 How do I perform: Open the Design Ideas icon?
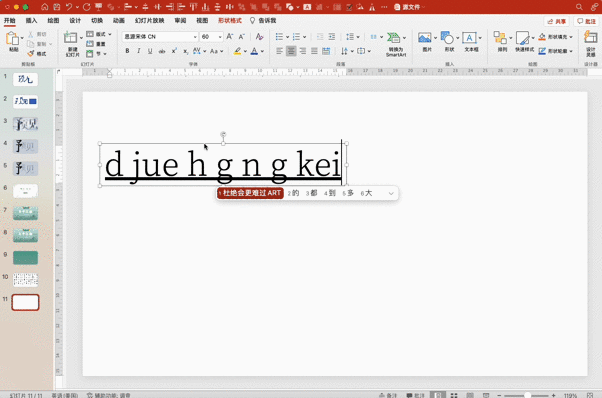(590, 38)
